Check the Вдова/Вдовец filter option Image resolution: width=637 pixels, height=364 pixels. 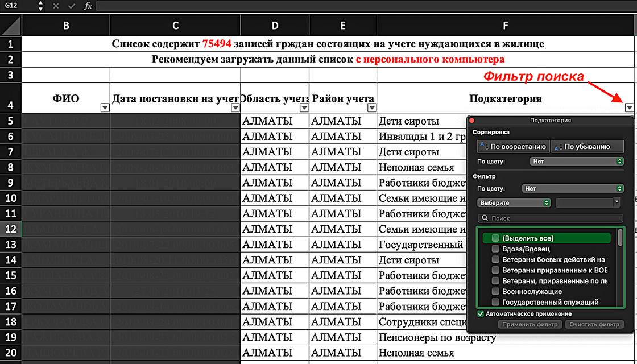click(x=496, y=249)
